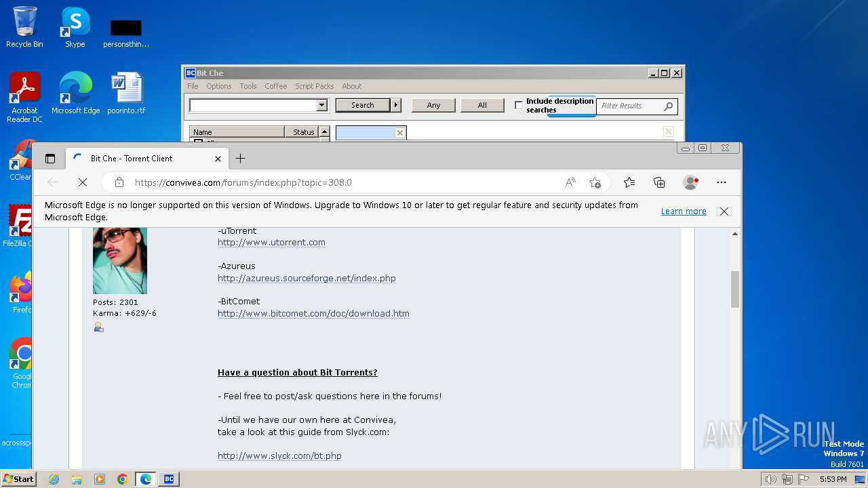
Task: Open the About menu in Bit Che
Action: (351, 86)
